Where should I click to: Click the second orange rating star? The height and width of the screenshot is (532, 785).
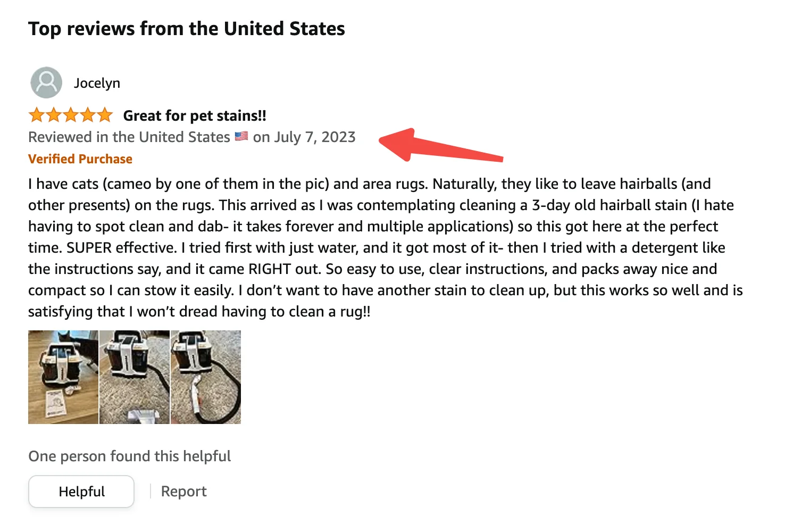coord(54,115)
